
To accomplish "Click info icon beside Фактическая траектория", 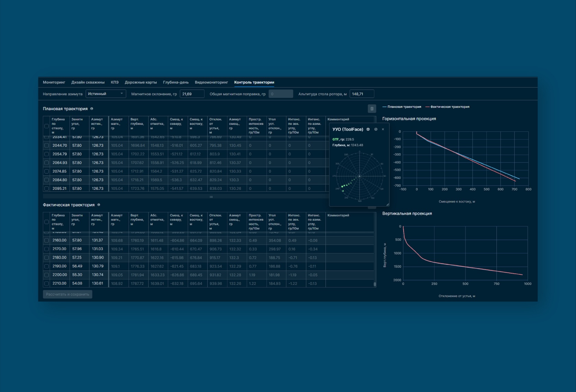I will [x=99, y=205].
